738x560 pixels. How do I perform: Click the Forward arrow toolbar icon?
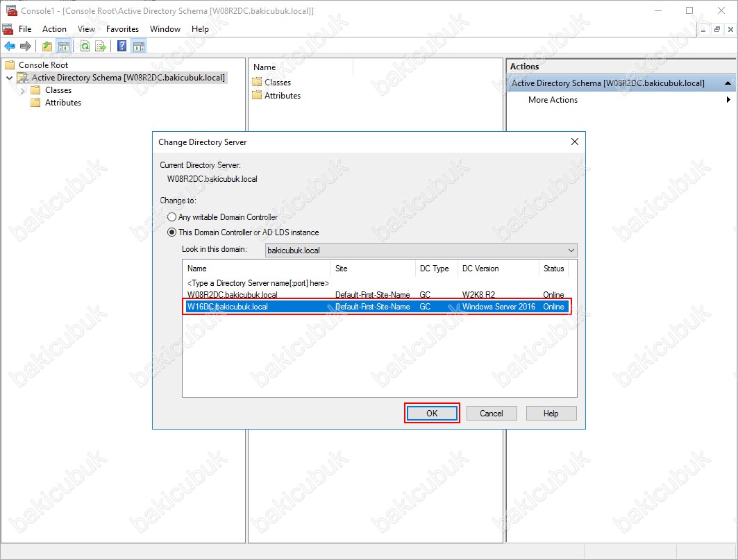pos(25,46)
